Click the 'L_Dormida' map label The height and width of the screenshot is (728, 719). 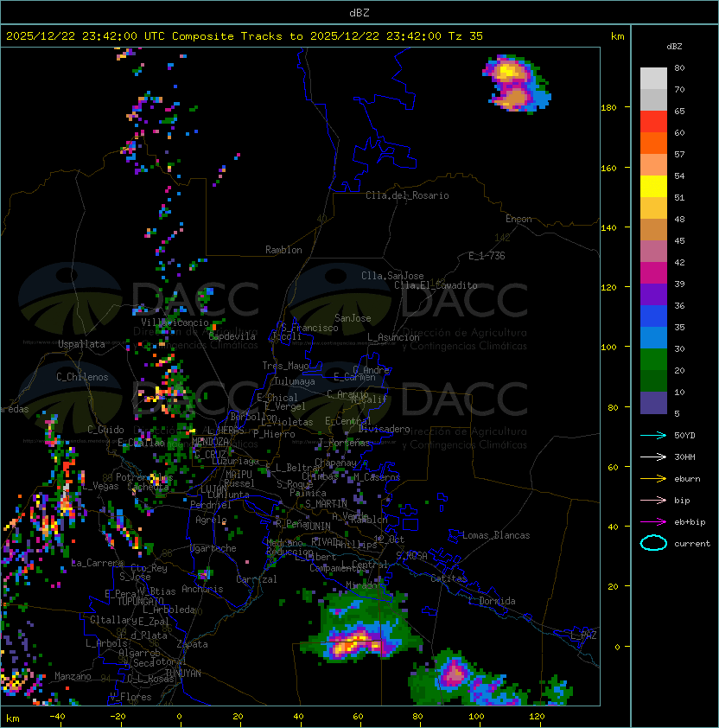tap(492, 601)
